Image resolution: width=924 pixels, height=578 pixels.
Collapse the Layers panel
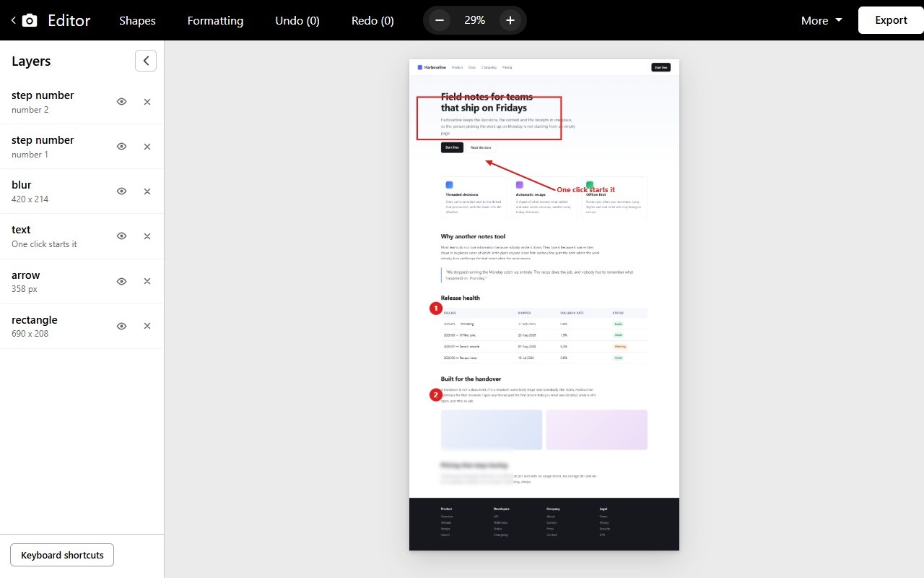click(146, 61)
